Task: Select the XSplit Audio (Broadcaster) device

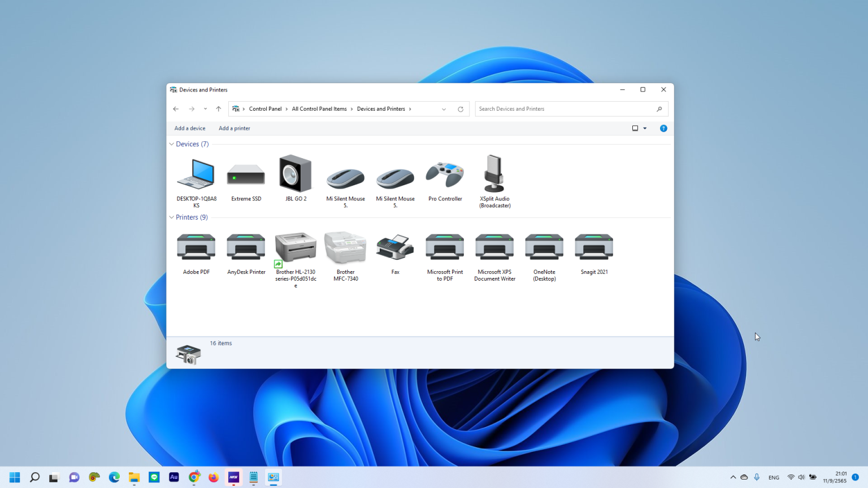Action: coord(494,181)
